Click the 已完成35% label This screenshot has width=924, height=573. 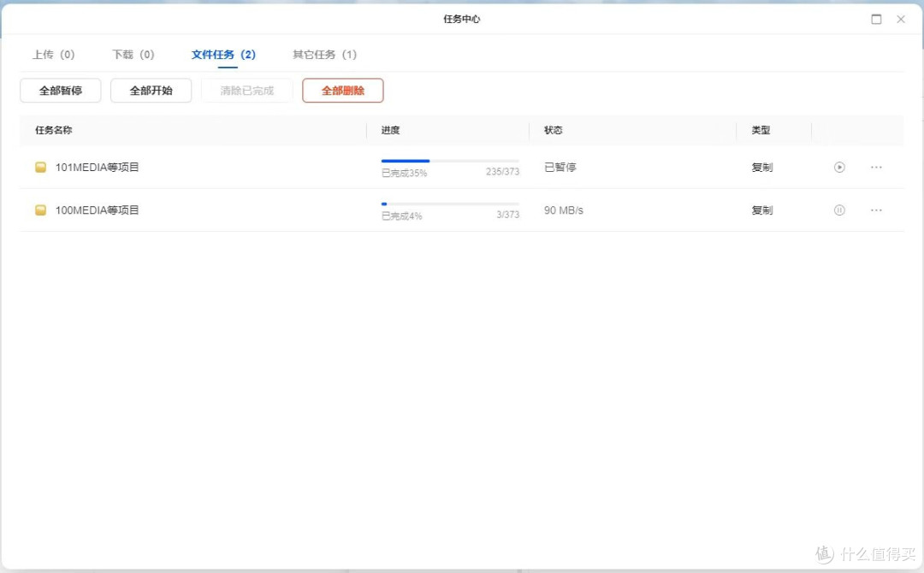coord(404,173)
